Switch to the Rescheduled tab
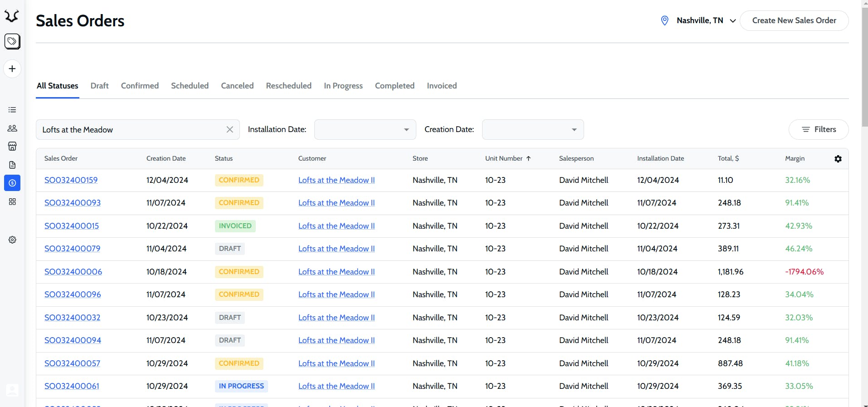Screen dimensions: 868x407 click(x=288, y=86)
